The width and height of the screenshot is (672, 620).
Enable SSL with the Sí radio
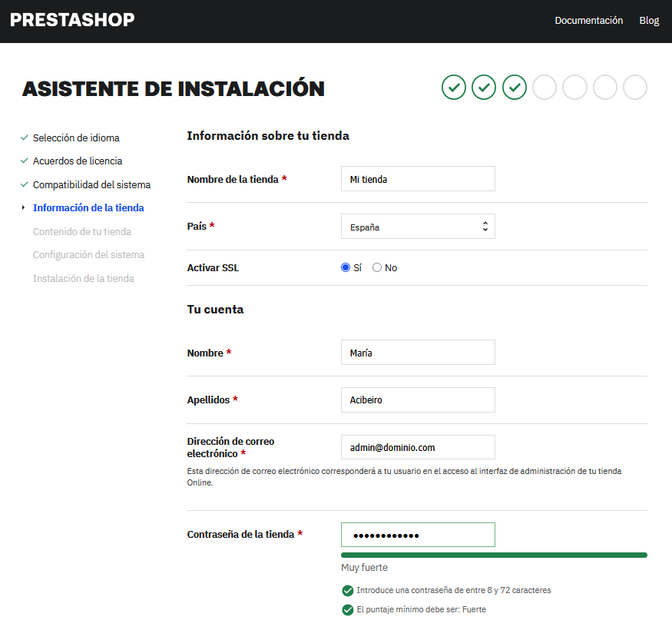point(346,267)
